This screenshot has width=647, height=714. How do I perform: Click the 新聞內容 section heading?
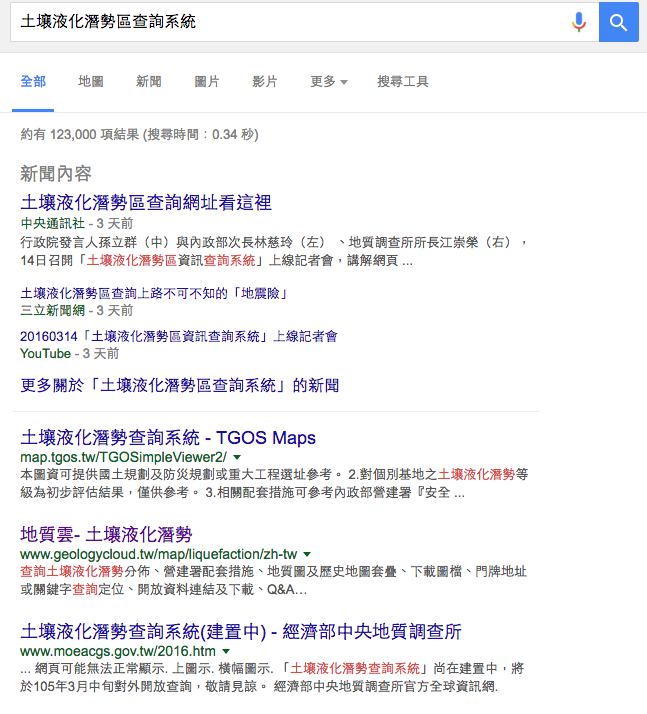[x=56, y=174]
